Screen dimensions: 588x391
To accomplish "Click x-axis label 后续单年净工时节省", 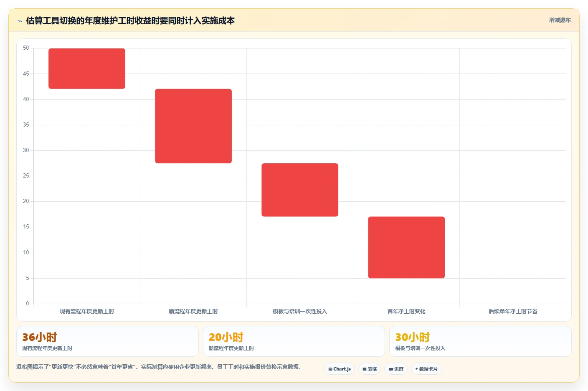I will 513,311.
